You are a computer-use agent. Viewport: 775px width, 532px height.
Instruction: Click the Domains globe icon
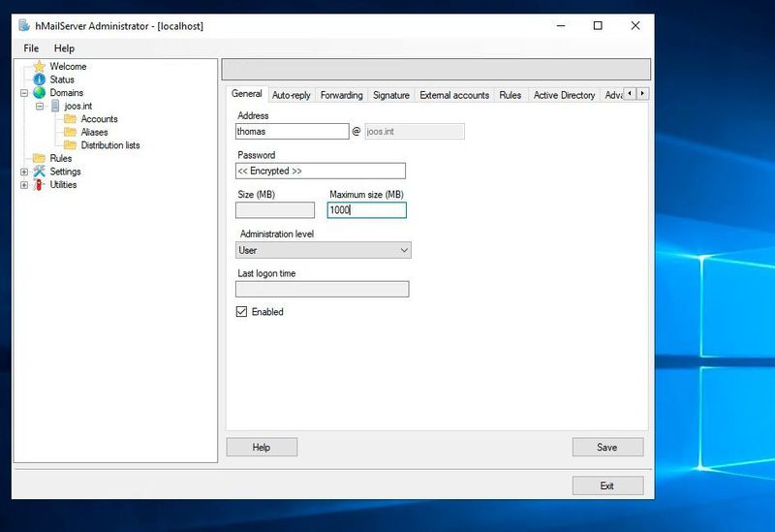pyautogui.click(x=40, y=93)
